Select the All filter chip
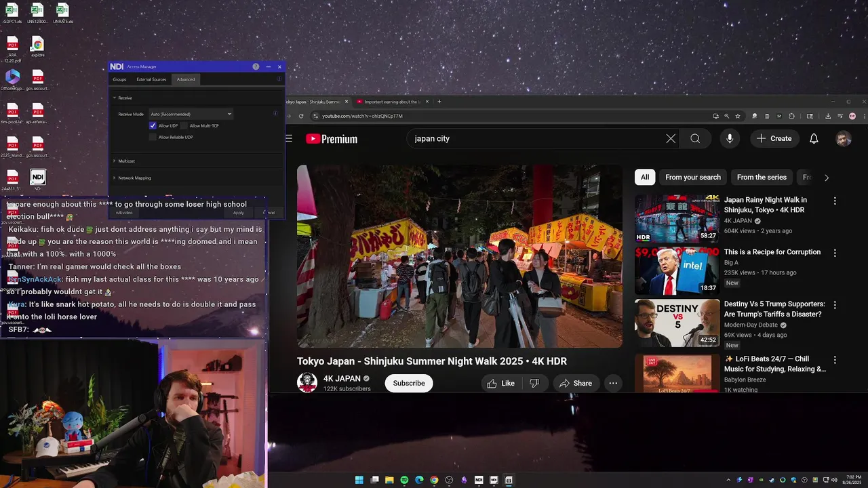Viewport: 868px width, 488px height. coord(645,177)
